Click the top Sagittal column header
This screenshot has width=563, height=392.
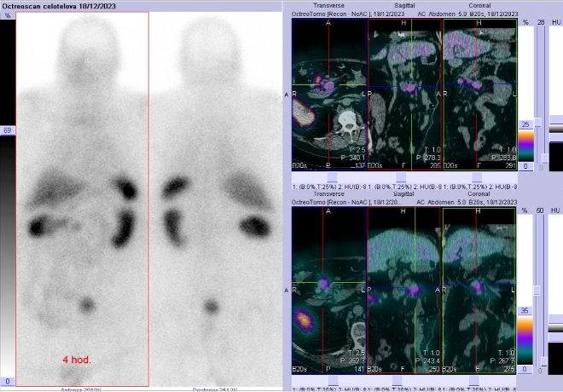point(404,5)
